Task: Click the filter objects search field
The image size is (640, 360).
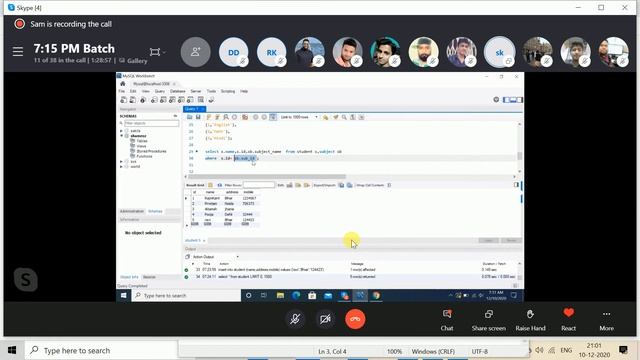Action: click(151, 123)
